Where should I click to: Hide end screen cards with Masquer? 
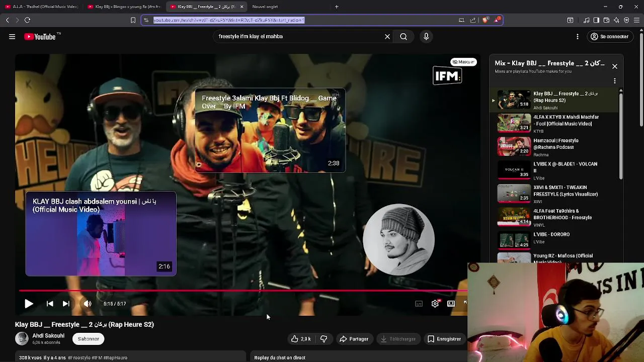463,62
